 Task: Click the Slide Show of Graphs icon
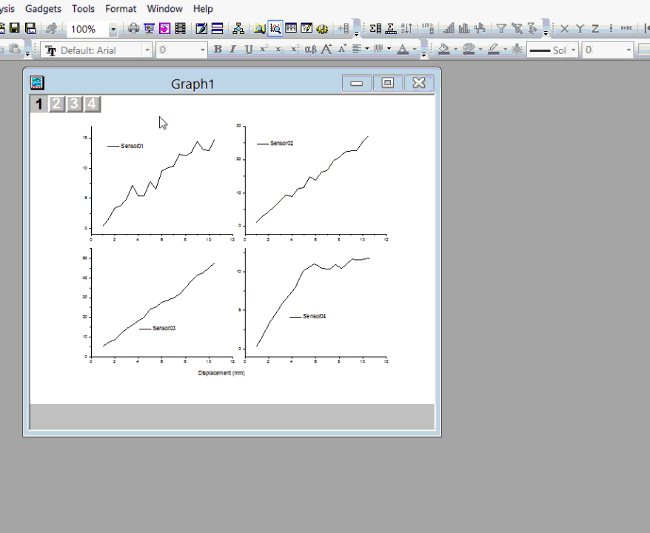pyautogui.click(x=149, y=28)
